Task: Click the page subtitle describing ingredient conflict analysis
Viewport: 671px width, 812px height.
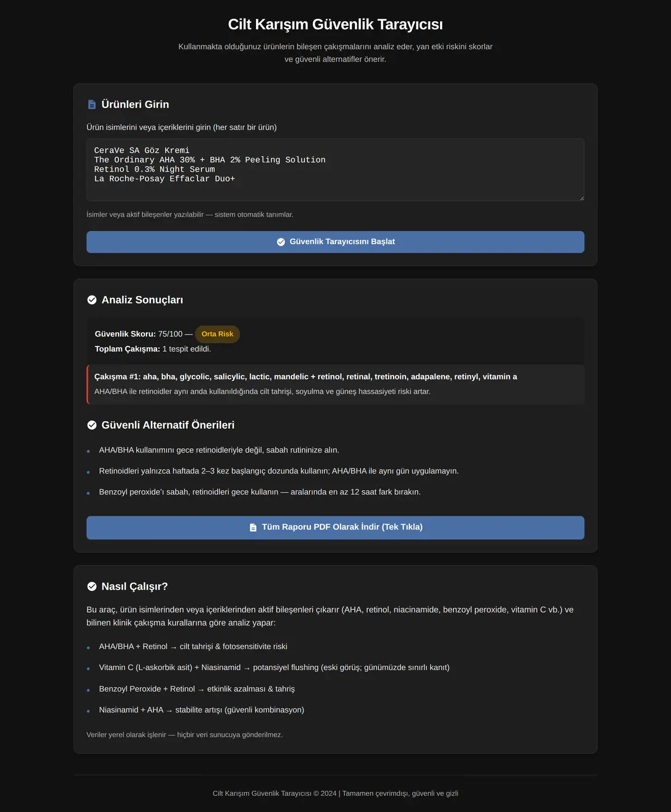Action: coord(335,53)
